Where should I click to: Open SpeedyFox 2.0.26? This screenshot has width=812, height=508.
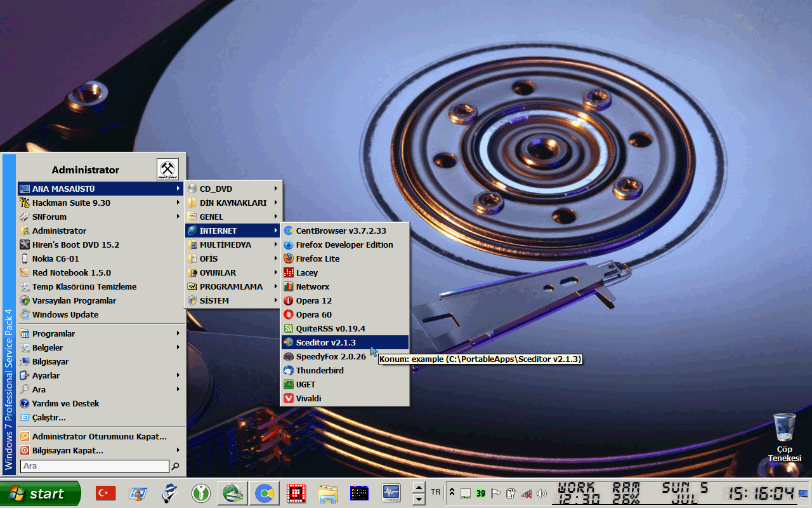click(345, 356)
